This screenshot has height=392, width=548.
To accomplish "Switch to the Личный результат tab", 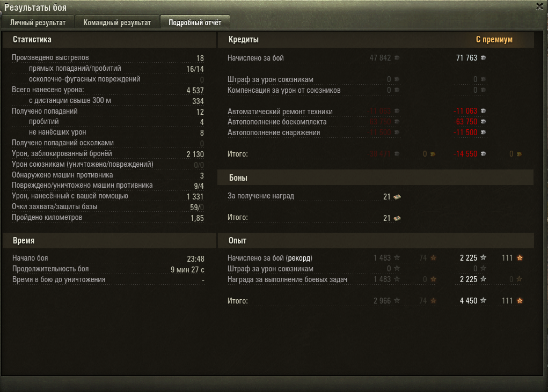I will click(x=38, y=23).
